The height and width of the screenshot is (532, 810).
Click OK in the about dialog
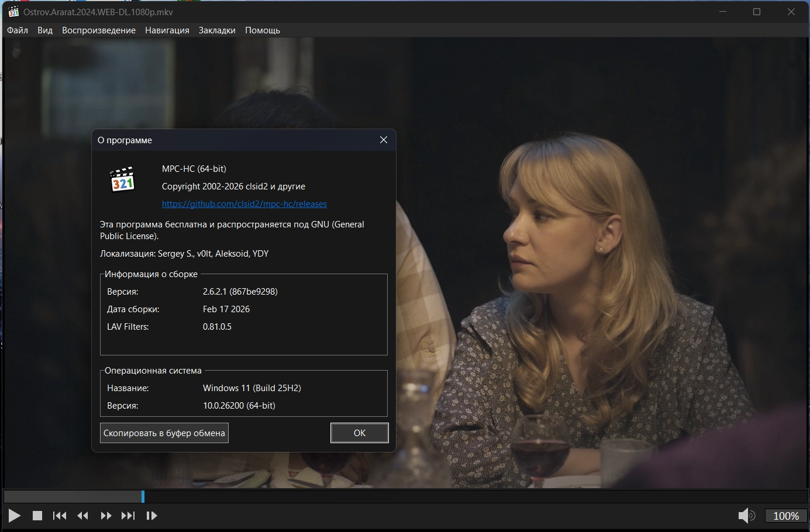pyautogui.click(x=360, y=433)
